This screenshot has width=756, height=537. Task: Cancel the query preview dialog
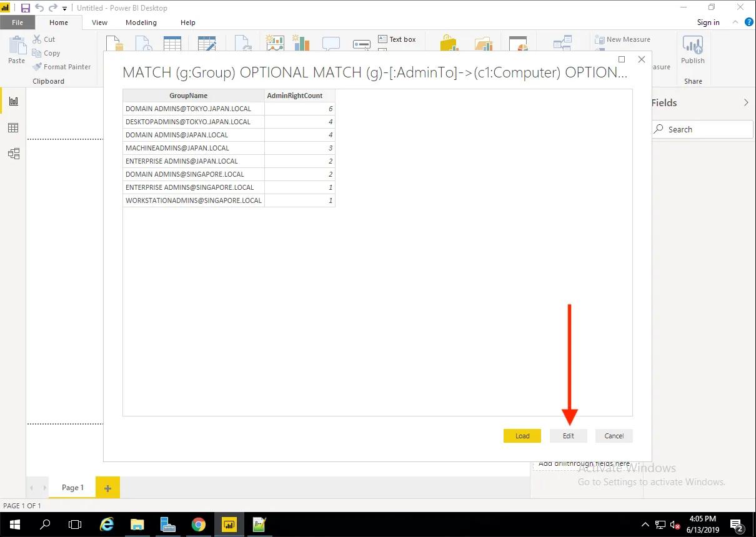614,436
